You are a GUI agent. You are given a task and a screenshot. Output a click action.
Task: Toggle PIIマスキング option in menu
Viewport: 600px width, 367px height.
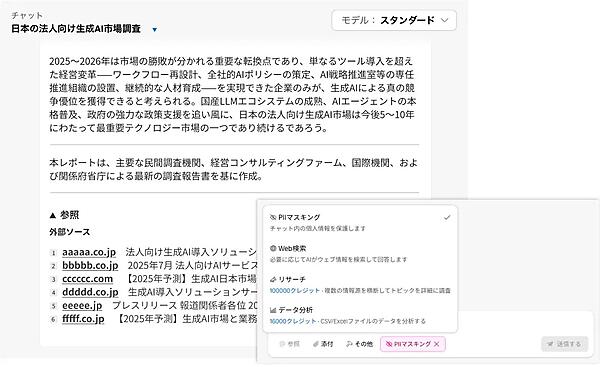[x=360, y=222]
